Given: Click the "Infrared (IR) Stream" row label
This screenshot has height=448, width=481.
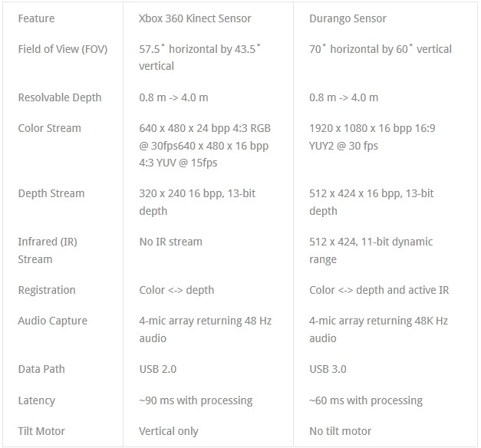Looking at the screenshot, I should [48, 250].
